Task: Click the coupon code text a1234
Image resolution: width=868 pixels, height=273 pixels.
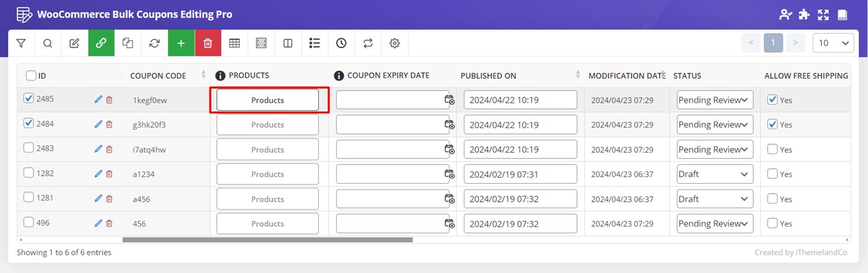Action: pos(144,175)
